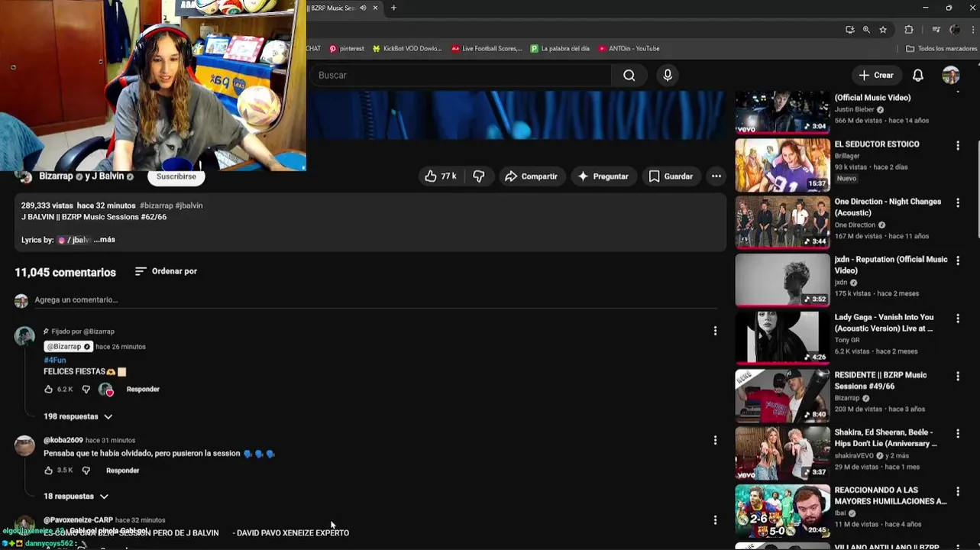Focus the Buscar search field
This screenshot has width=980, height=550.
click(461, 75)
